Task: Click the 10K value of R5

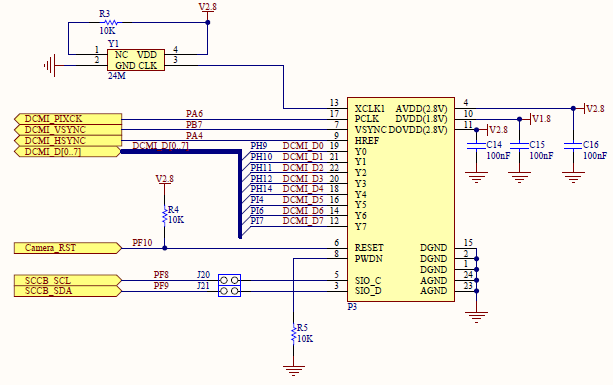Action: click(x=305, y=339)
